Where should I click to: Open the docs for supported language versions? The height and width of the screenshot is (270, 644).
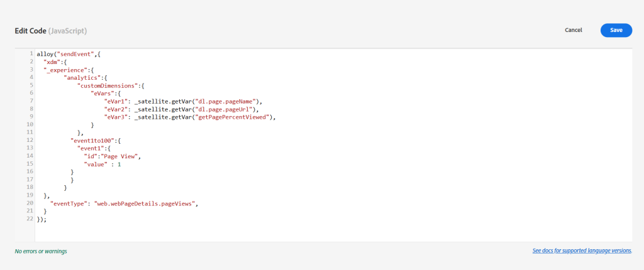coord(582,251)
